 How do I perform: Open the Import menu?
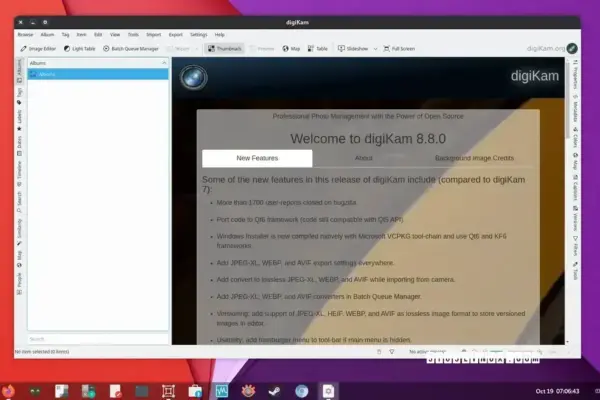click(x=153, y=34)
